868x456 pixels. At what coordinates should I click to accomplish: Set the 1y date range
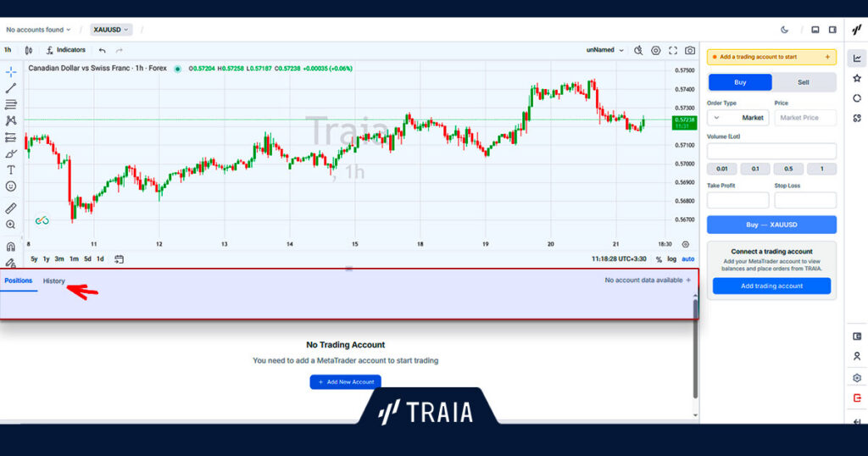point(47,259)
